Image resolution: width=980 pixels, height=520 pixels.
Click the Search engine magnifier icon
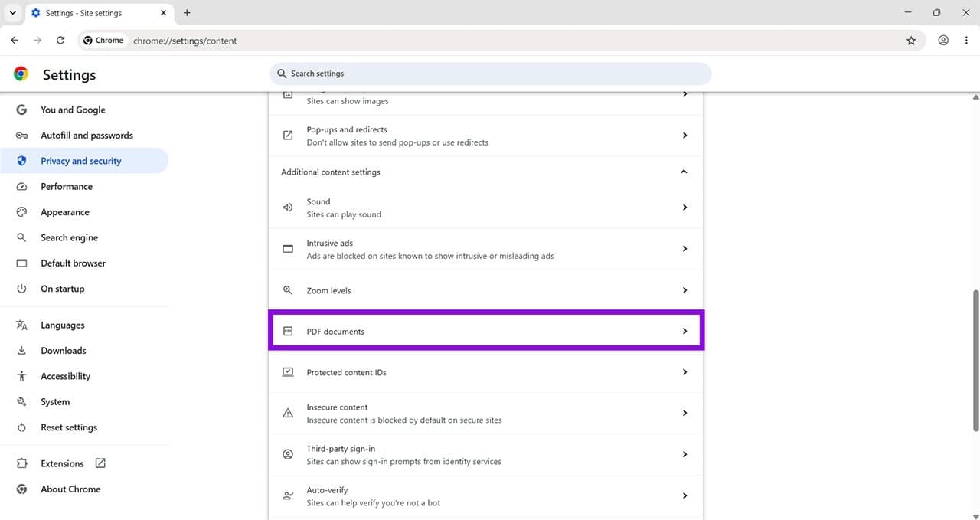(x=21, y=237)
